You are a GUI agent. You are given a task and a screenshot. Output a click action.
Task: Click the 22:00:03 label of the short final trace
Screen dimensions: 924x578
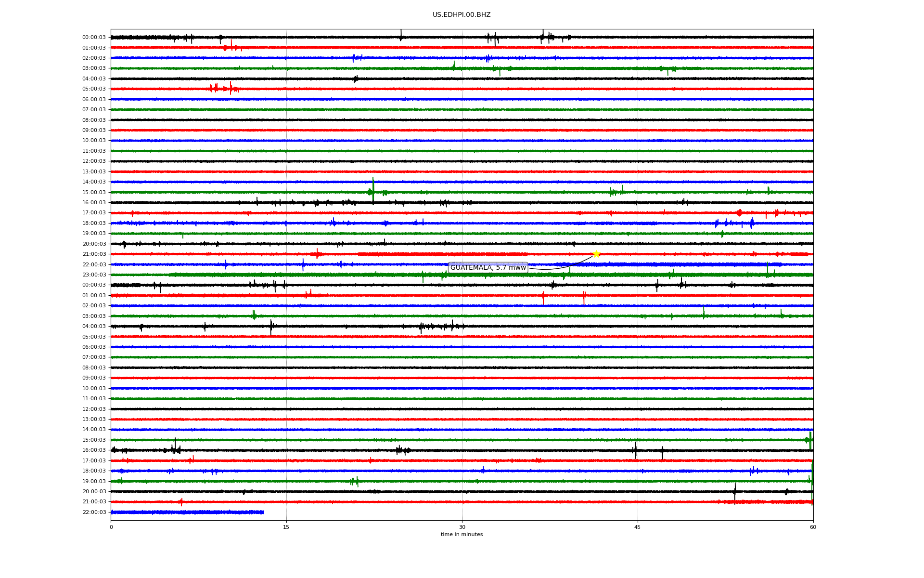pos(94,512)
